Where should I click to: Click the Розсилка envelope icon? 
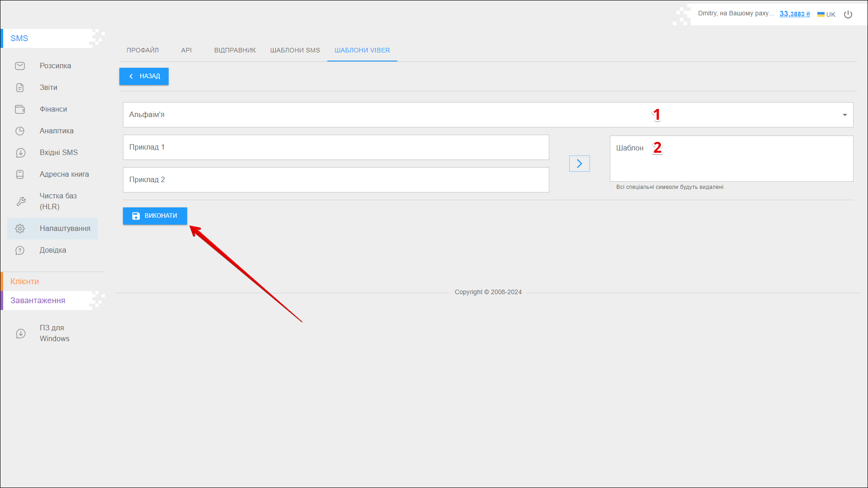(20, 66)
